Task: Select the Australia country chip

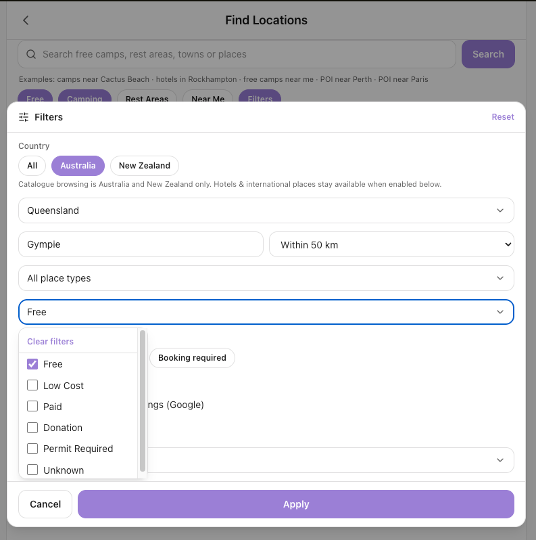Action: [x=78, y=166]
